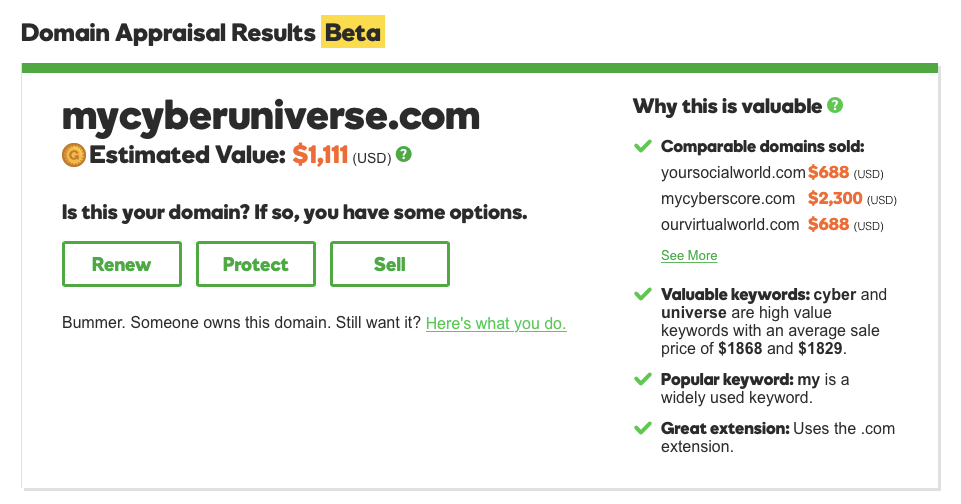Image resolution: width=961 pixels, height=504 pixels.
Task: Click the gold GoValue coin icon
Action: pyautogui.click(x=74, y=155)
